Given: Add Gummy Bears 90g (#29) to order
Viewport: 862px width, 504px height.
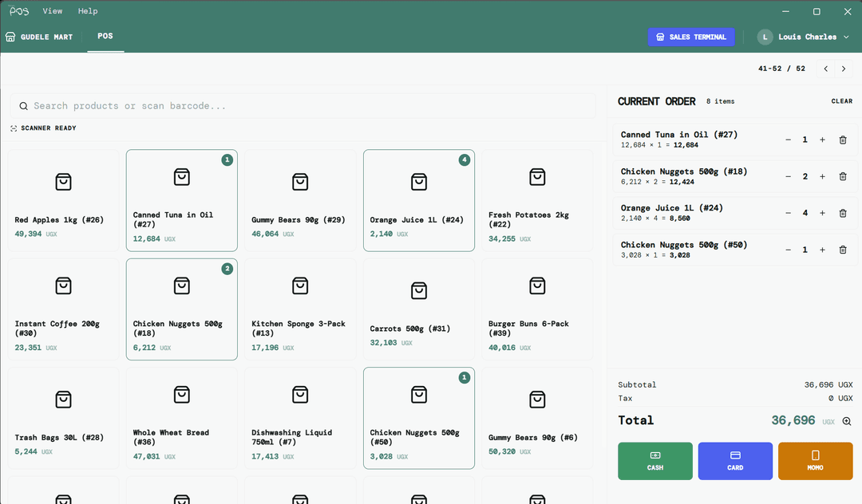Looking at the screenshot, I should click(x=300, y=200).
